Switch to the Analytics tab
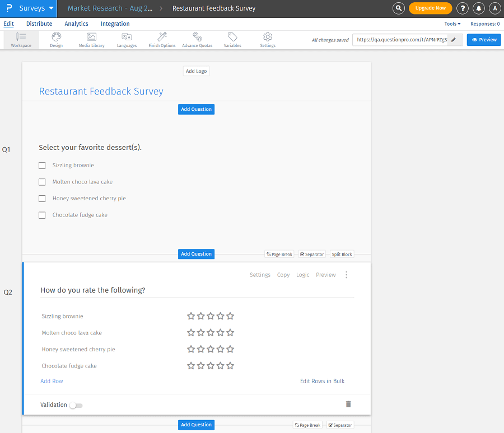 pyautogui.click(x=76, y=23)
